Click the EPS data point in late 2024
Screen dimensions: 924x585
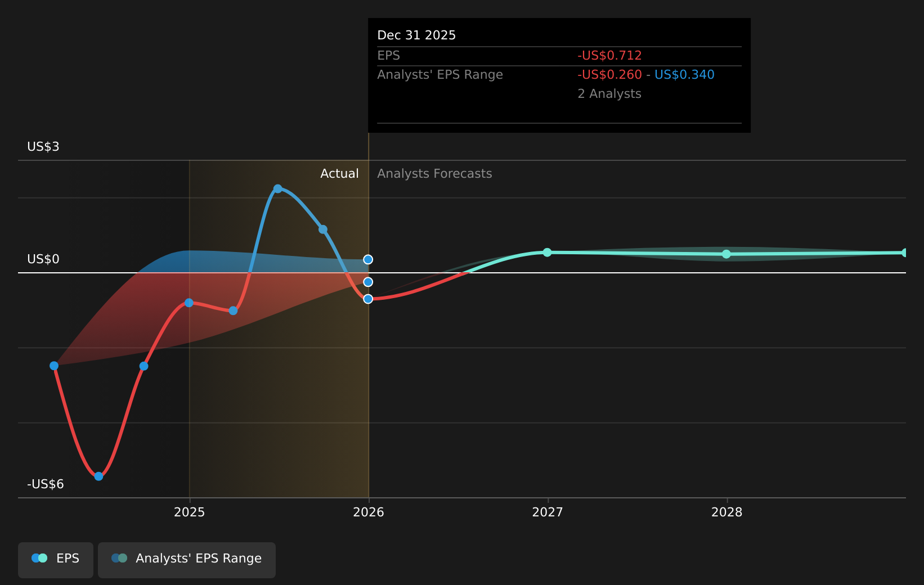click(x=143, y=366)
